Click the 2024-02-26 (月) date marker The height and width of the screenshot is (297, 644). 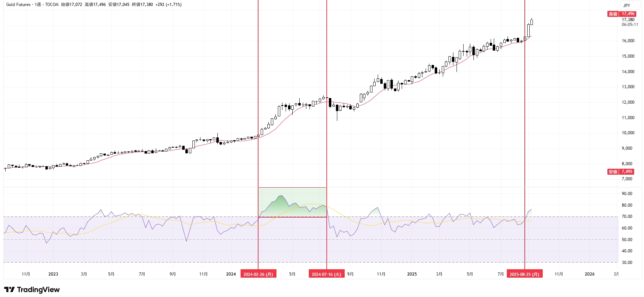(x=258, y=274)
